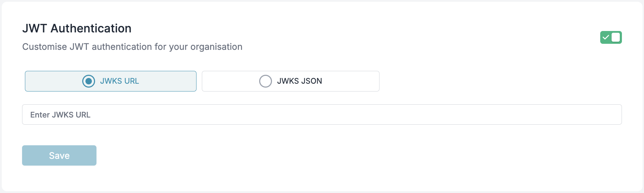Viewport: 644px width, 193px height.
Task: Turn off JWT authentication for the organisation
Action: pyautogui.click(x=611, y=37)
